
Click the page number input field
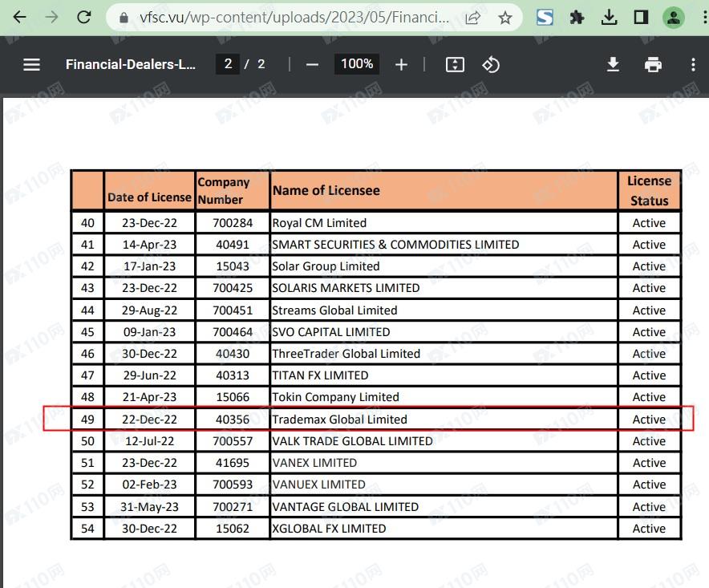coord(228,64)
